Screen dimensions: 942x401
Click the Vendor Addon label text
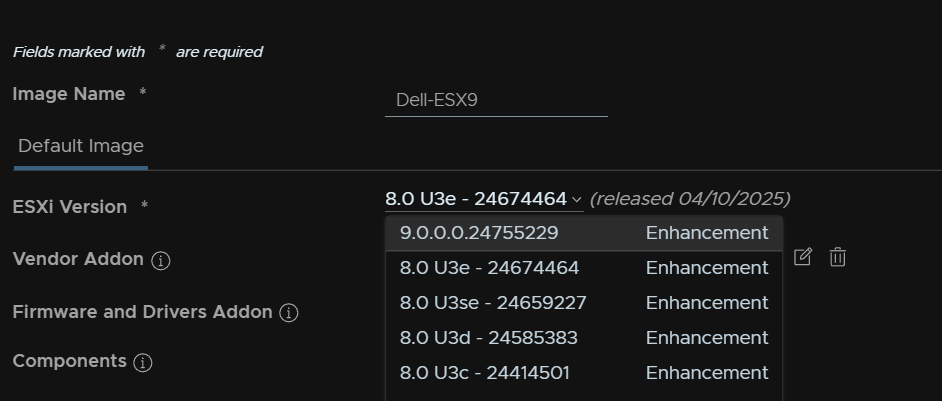(78, 259)
